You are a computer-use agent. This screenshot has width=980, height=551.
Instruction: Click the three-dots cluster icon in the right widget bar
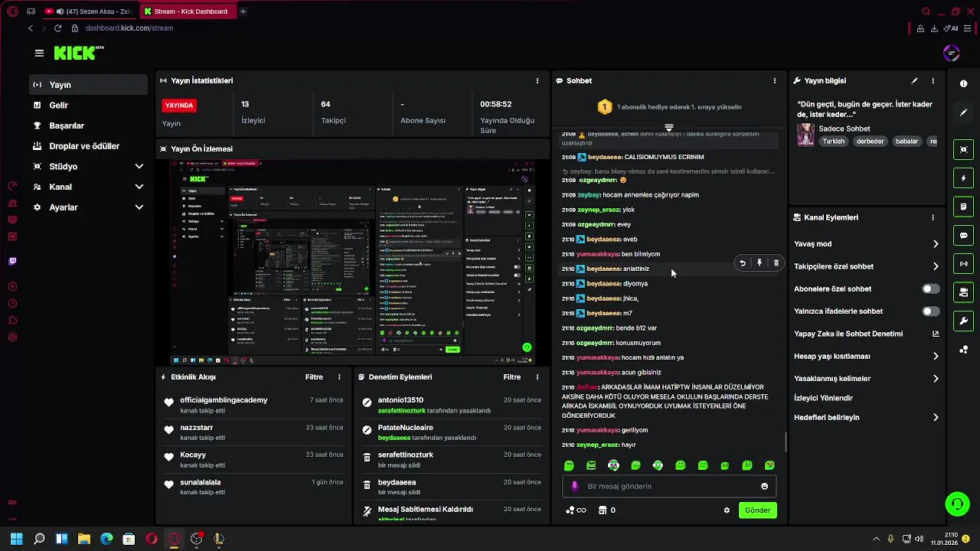pos(963,350)
